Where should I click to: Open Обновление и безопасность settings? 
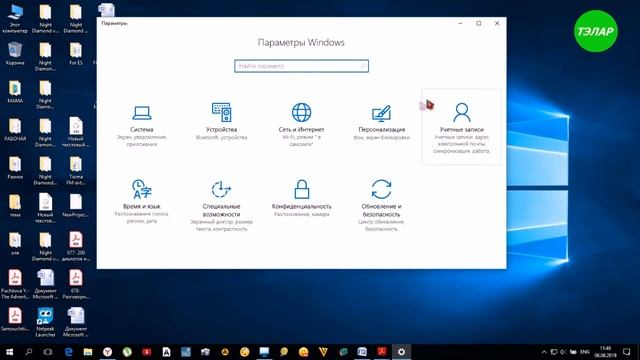(381, 205)
